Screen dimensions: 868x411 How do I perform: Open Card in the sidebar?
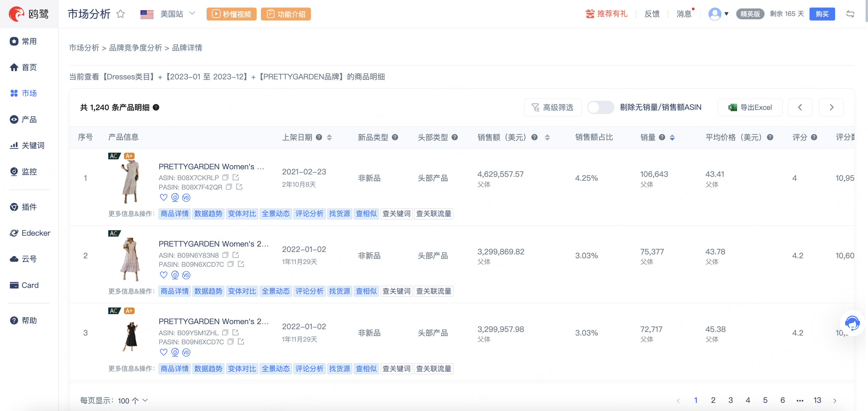24,285
